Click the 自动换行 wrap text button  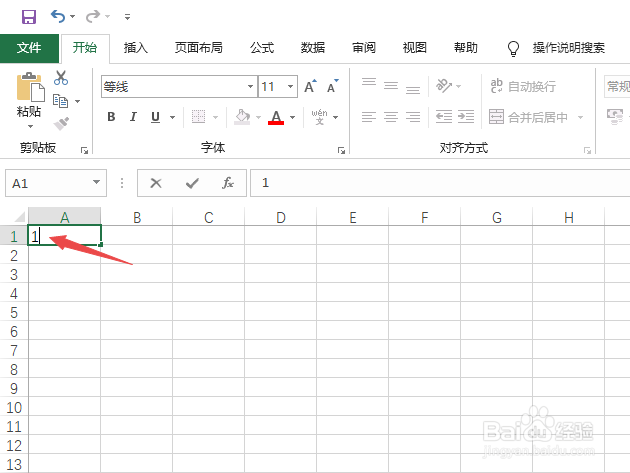[523, 86]
